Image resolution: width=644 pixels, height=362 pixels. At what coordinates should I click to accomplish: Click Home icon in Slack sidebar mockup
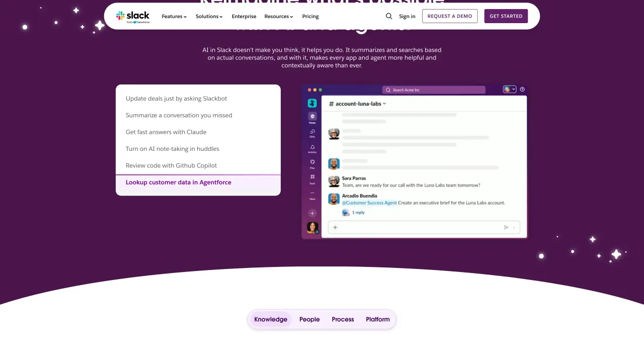pos(312,116)
